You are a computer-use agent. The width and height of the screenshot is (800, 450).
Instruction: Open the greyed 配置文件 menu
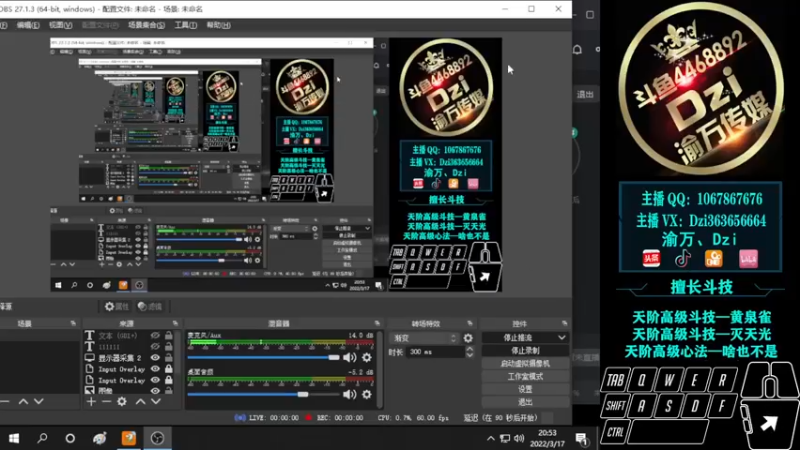tap(100, 25)
